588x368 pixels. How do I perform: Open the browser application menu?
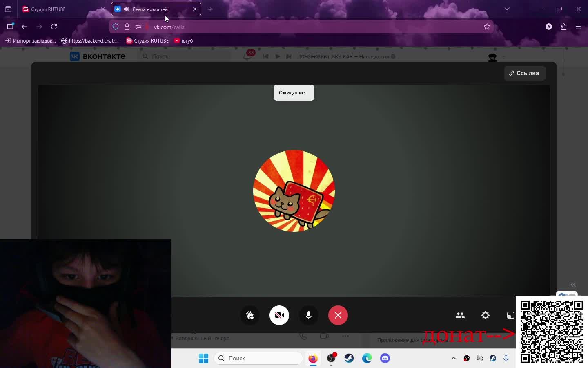pyautogui.click(x=578, y=27)
